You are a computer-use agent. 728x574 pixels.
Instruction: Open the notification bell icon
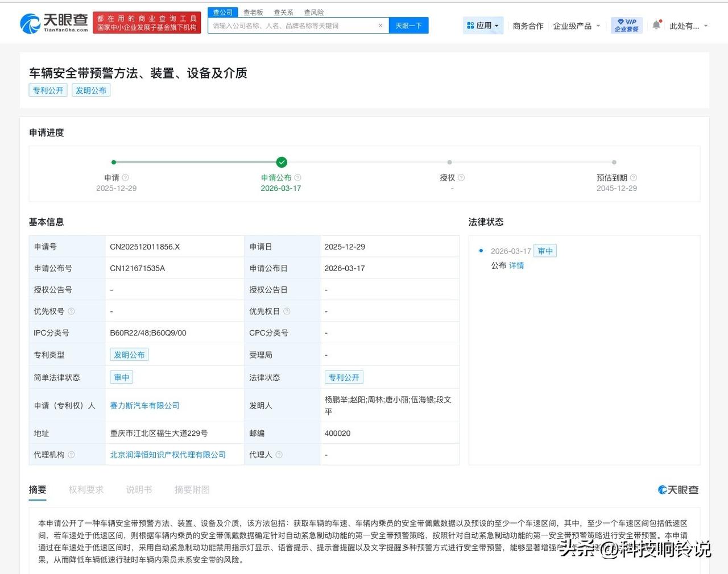tap(656, 25)
